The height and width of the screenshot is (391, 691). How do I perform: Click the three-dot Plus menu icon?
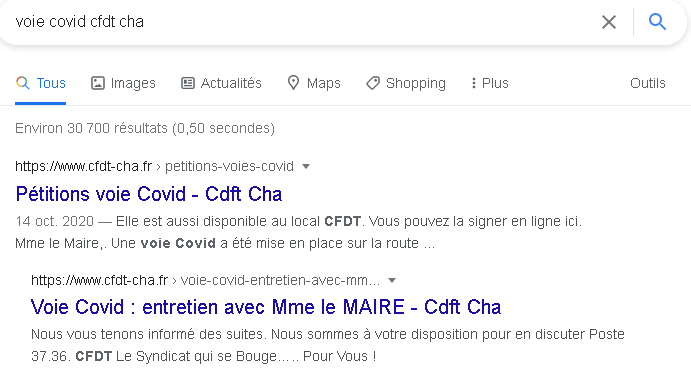click(473, 83)
